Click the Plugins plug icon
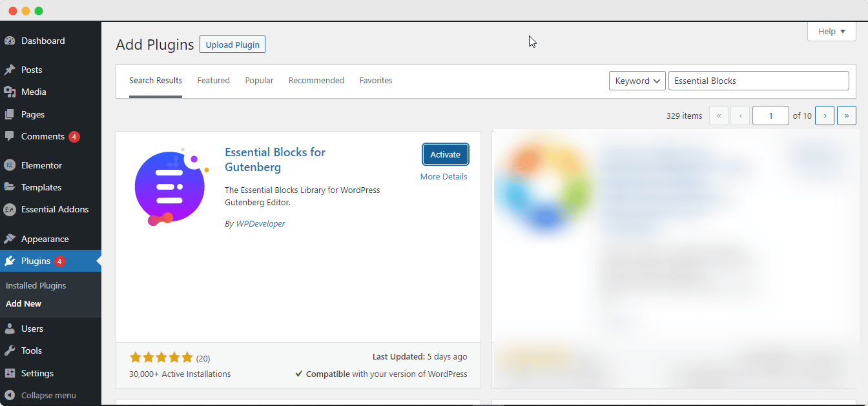The width and height of the screenshot is (868, 406). (x=10, y=261)
